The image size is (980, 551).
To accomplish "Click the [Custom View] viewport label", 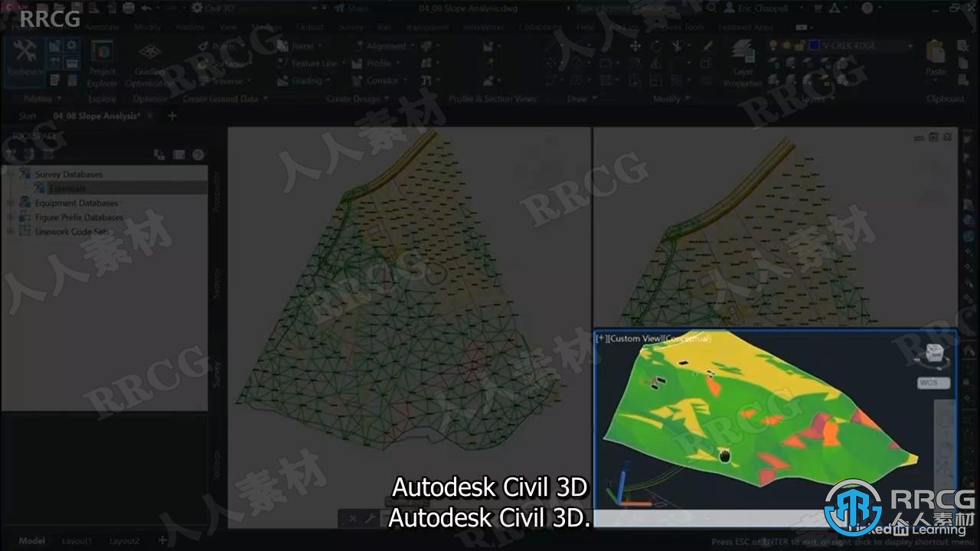I will [x=635, y=338].
